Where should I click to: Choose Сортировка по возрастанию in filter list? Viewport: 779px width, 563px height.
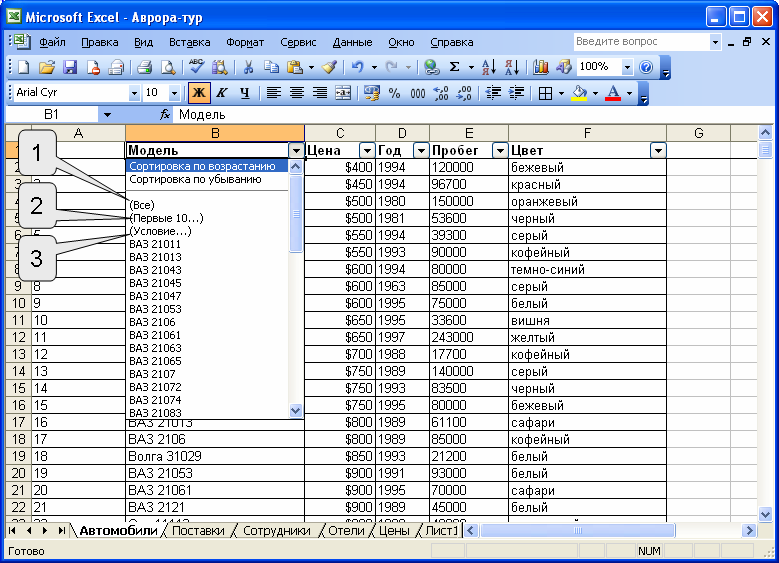(x=207, y=166)
